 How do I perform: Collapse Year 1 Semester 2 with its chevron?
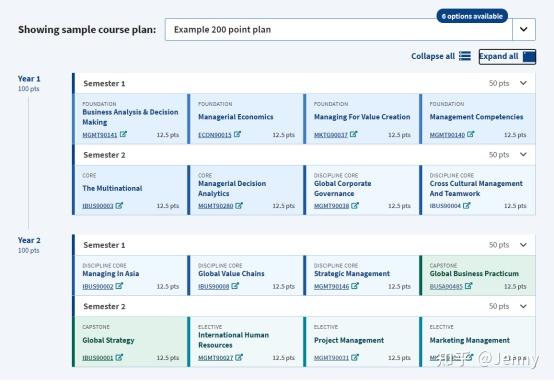click(523, 154)
